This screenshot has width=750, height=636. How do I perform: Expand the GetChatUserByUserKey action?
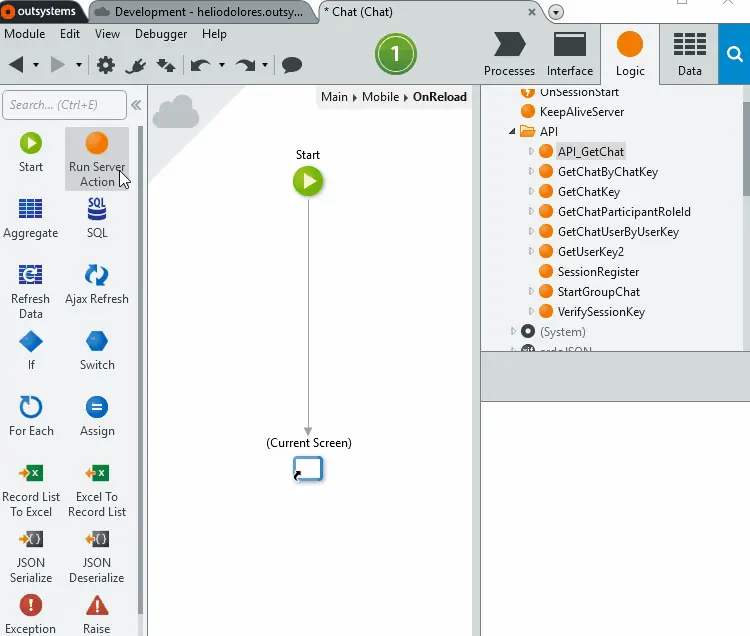click(531, 231)
